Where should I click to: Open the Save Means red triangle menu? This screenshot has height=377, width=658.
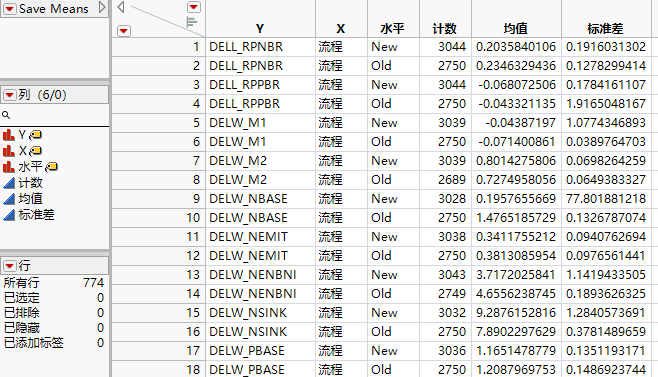click(10, 9)
